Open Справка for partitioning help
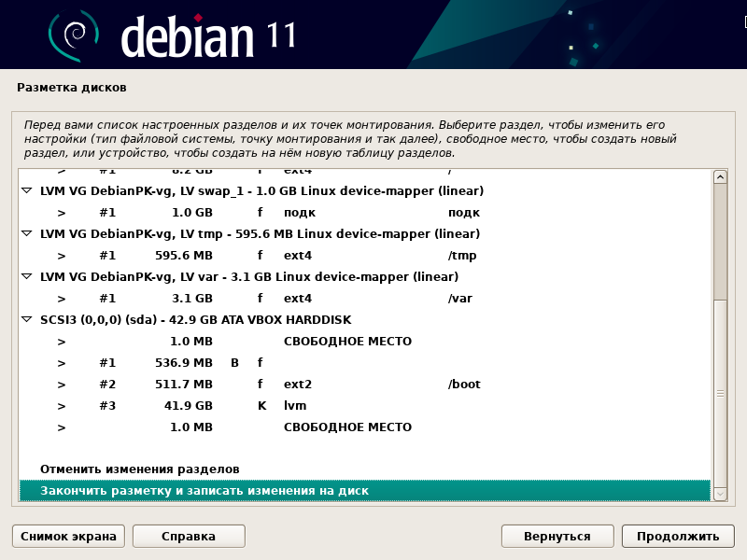Viewport: 747px width, 560px height. (188, 536)
